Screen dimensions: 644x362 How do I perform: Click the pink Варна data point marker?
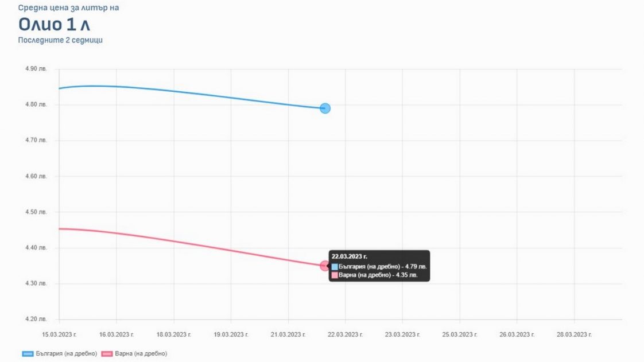tap(324, 266)
